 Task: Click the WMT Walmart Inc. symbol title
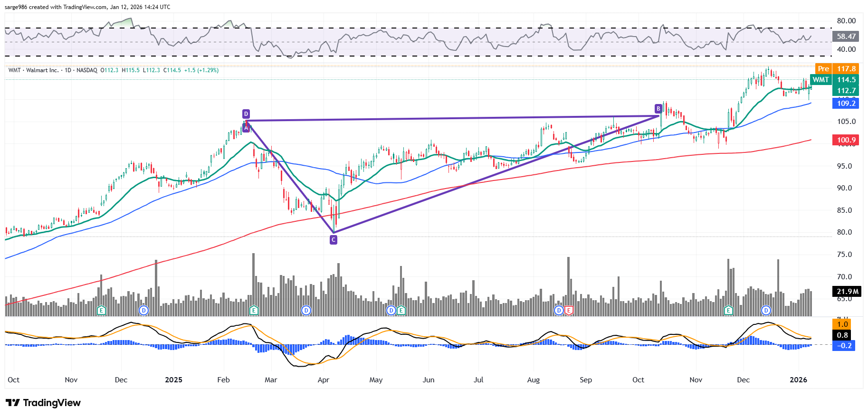click(x=33, y=70)
